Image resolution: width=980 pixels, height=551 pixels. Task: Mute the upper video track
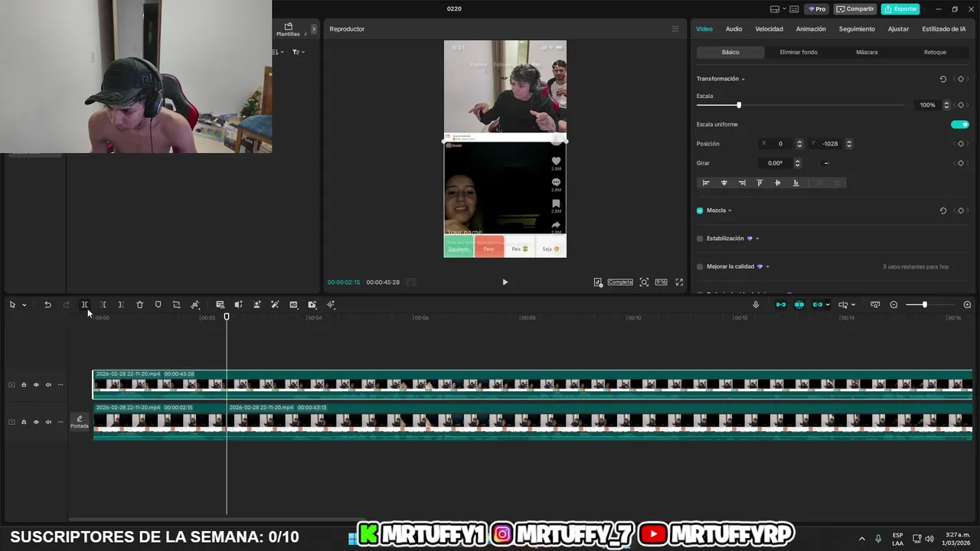48,385
